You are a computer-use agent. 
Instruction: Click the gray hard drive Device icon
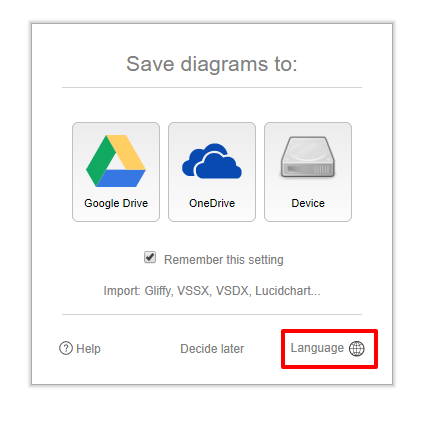tap(308, 157)
